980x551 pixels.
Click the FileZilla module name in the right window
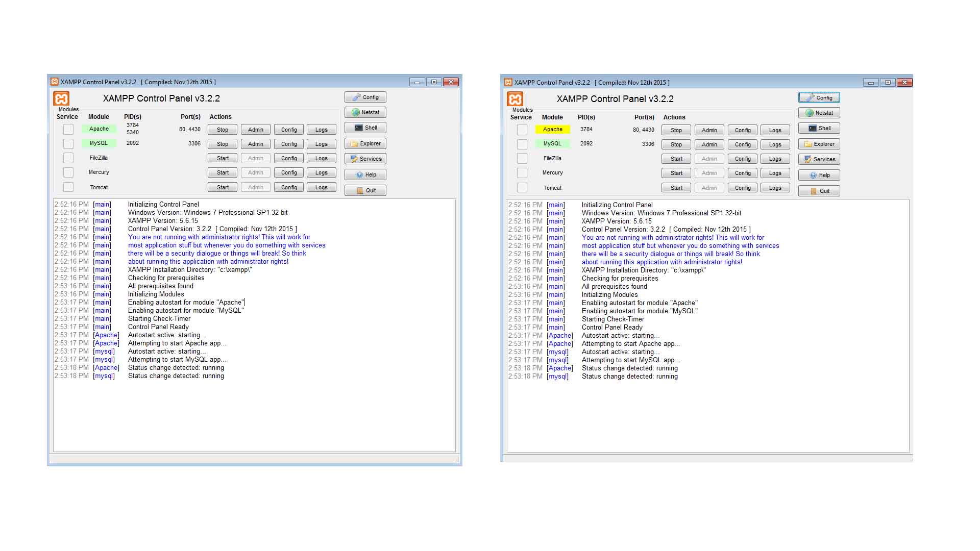point(552,158)
